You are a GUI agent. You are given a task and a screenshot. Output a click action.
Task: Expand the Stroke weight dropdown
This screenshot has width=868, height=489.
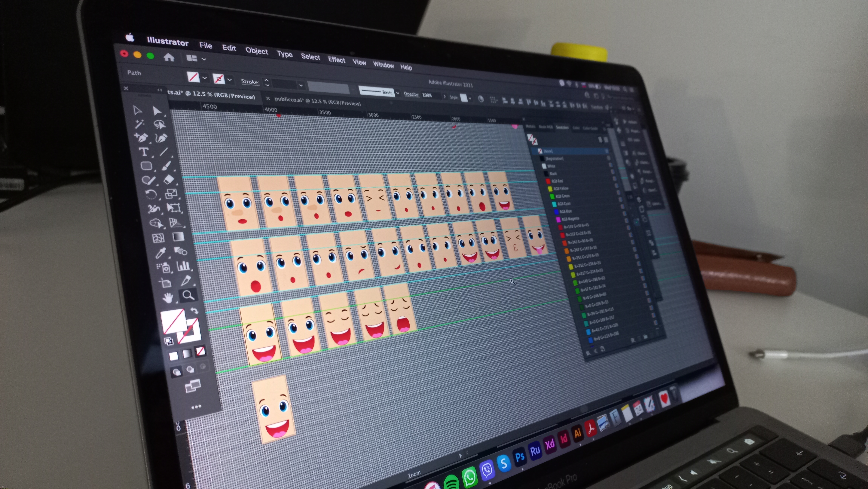(x=301, y=85)
